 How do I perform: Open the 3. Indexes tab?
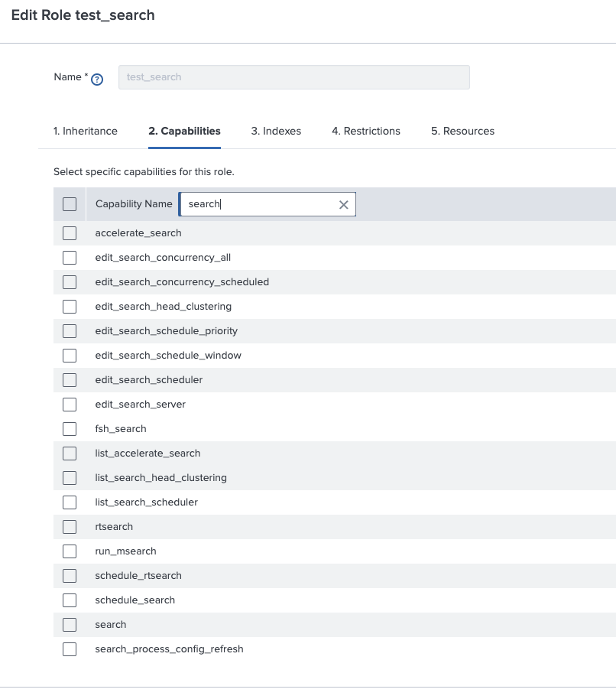pyautogui.click(x=276, y=131)
